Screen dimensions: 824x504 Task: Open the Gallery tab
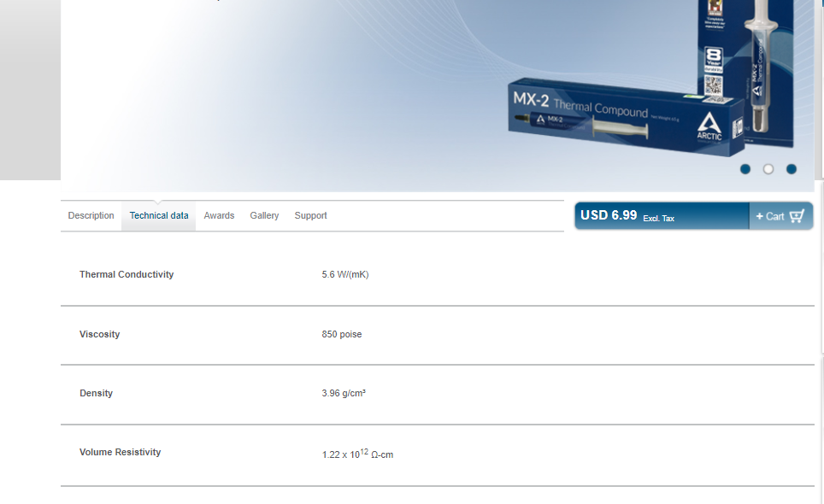264,216
